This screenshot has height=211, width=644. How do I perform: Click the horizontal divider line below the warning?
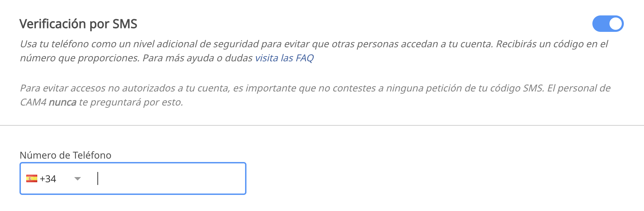(322, 125)
